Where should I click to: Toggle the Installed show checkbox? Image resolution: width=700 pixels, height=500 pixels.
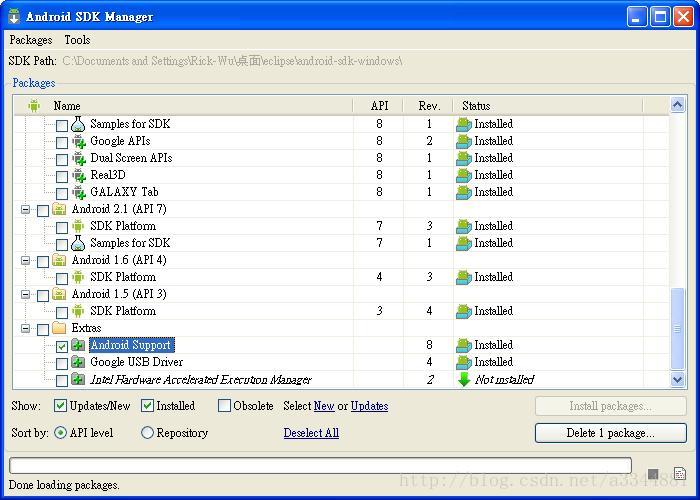147,405
